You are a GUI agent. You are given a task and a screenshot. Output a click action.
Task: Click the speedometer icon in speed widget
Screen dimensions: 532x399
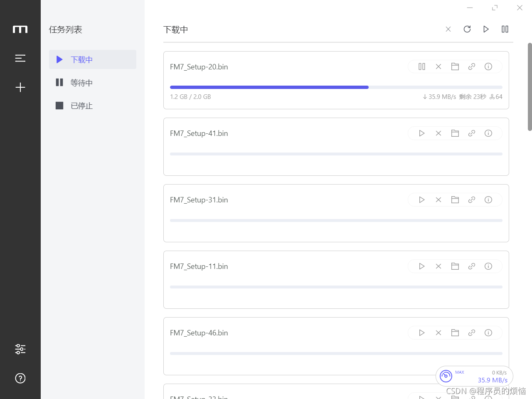point(446,376)
